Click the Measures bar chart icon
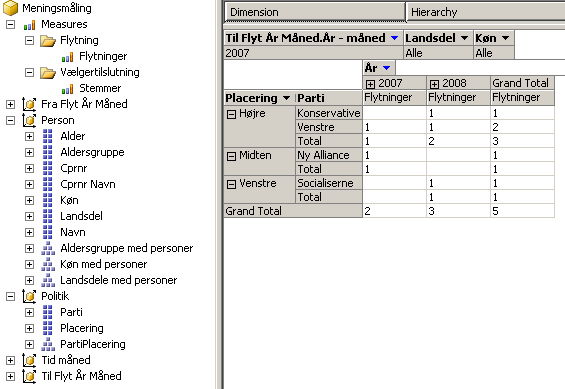 30,25
